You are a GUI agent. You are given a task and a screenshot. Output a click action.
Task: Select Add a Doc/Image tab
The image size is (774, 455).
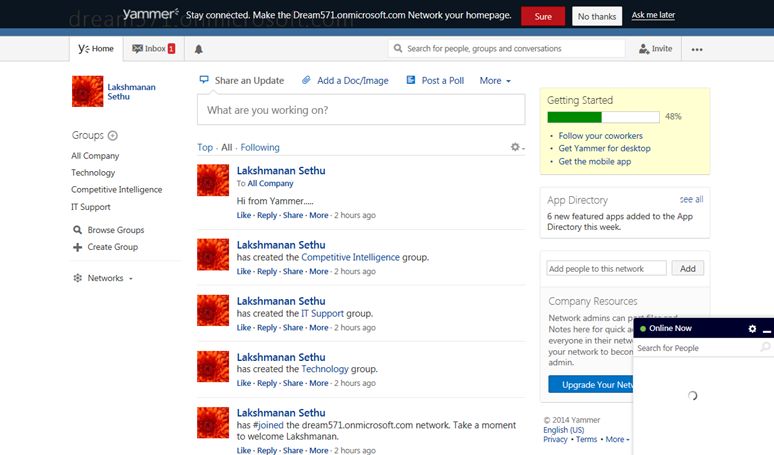pos(345,80)
